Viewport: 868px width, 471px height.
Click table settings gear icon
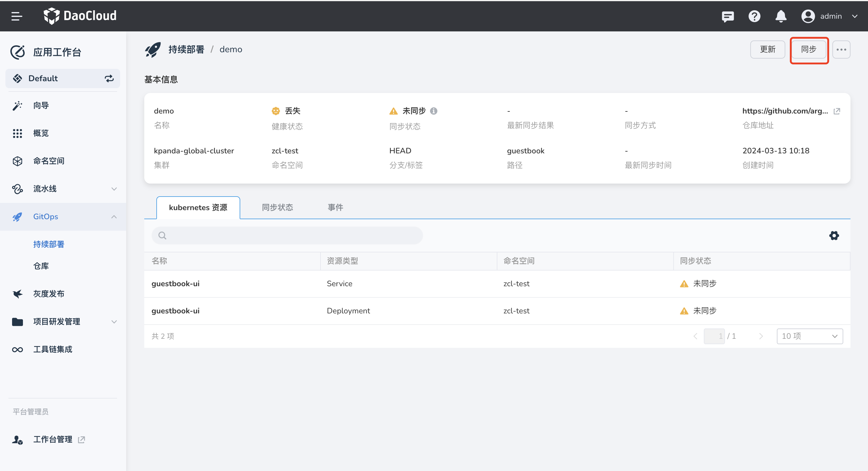point(834,235)
